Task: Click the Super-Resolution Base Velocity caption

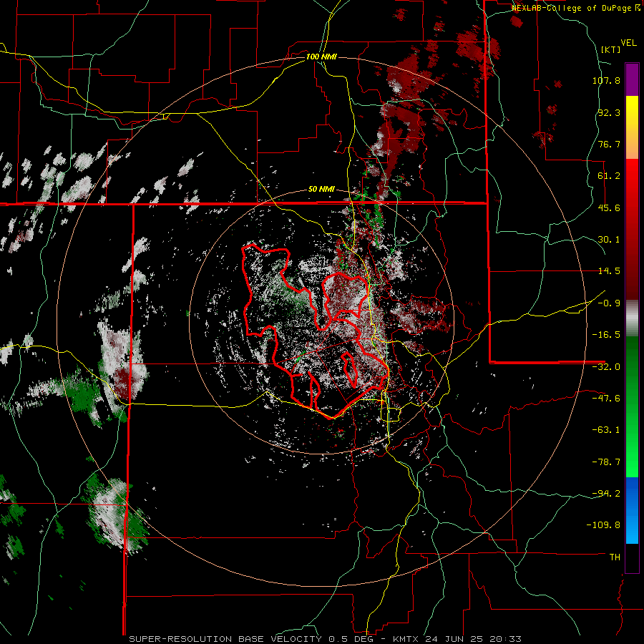Action: click(326, 639)
